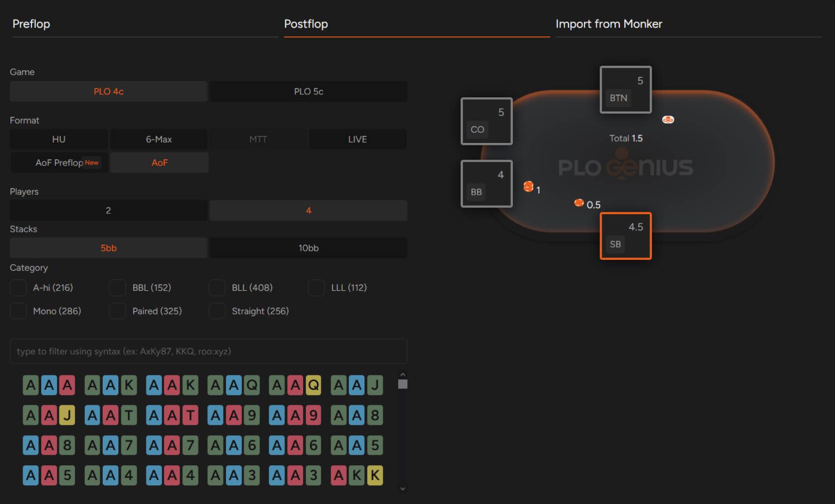Select the AA6 flop containing a red A
The width and height of the screenshot is (835, 504).
click(295, 445)
